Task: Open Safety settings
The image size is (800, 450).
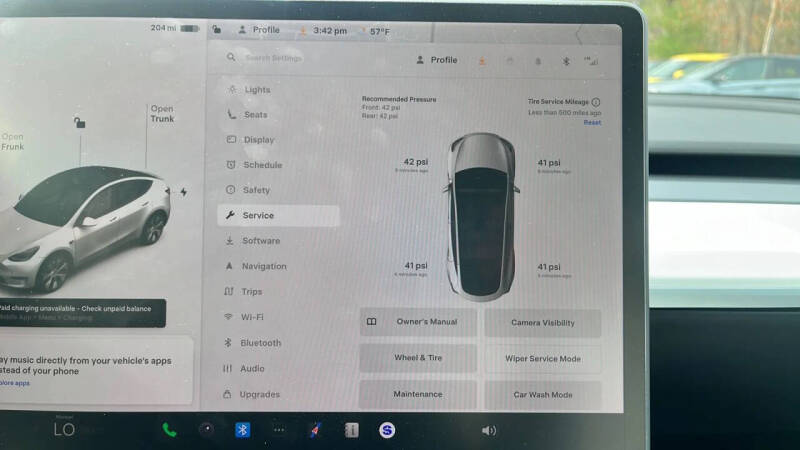Action: click(256, 190)
